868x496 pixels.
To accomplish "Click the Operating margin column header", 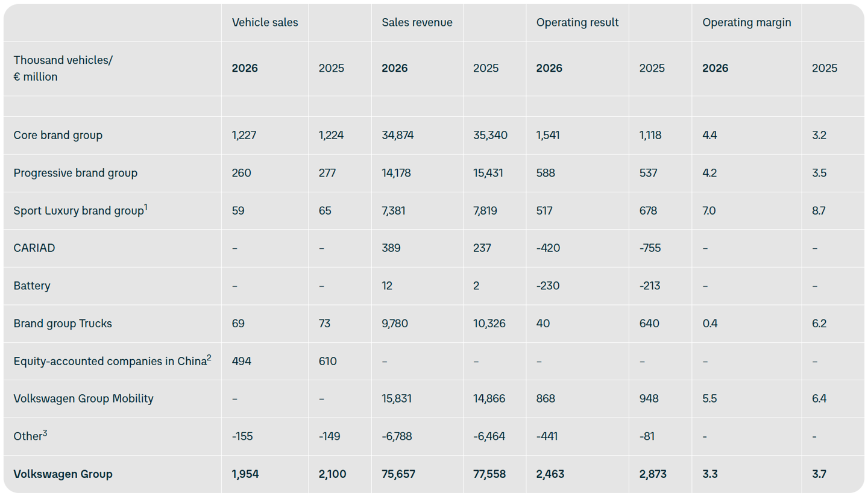I will [x=747, y=22].
